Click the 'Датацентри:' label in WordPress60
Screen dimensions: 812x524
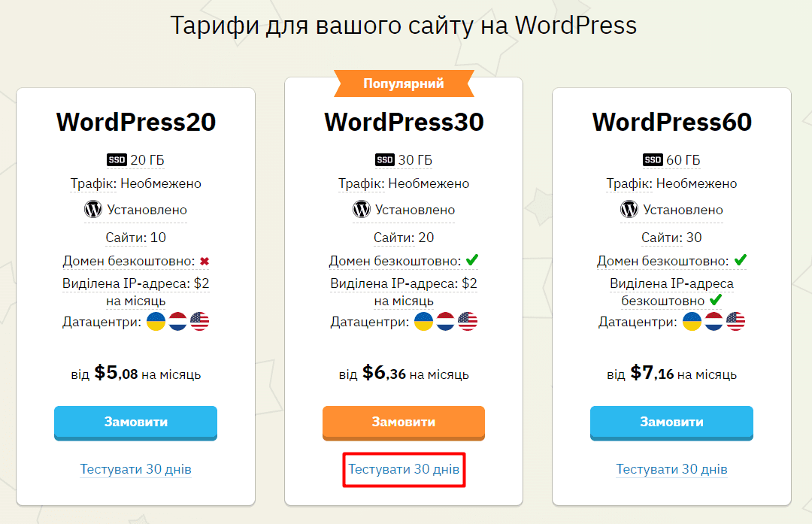click(x=638, y=322)
